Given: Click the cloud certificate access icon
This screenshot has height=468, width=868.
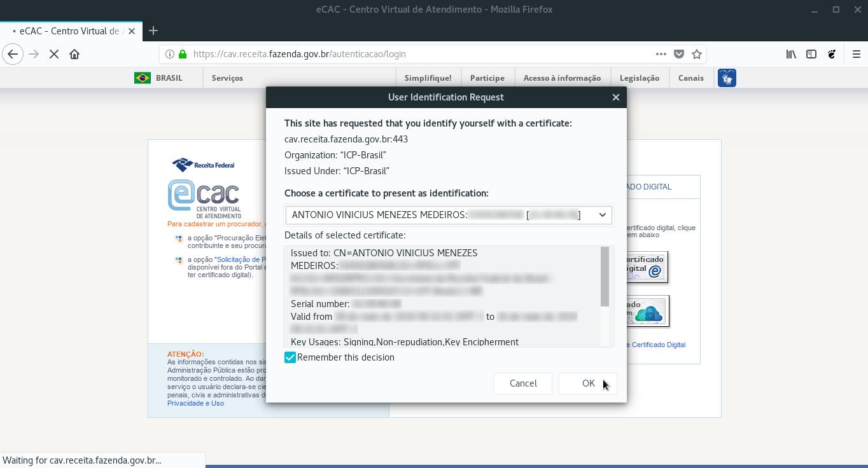Looking at the screenshot, I should point(648,312).
